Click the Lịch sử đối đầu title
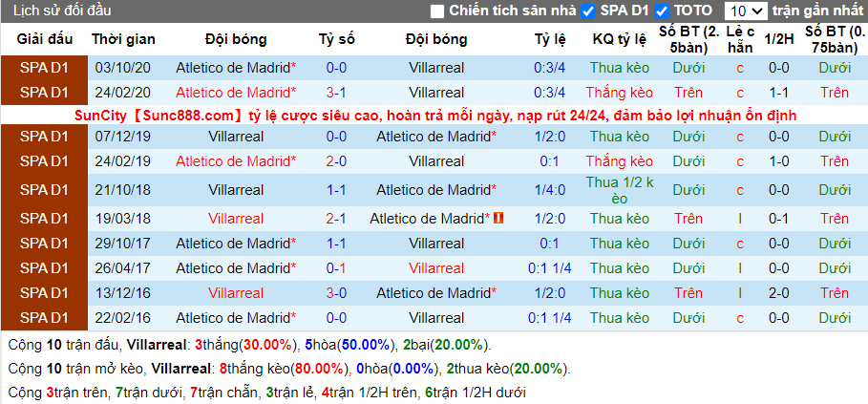 click(62, 11)
